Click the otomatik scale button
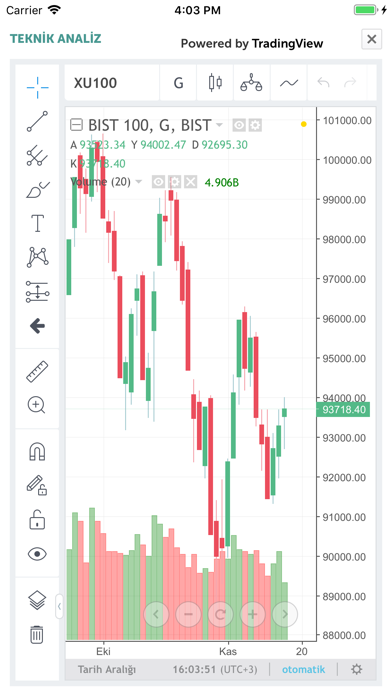Image resolution: width=392 pixels, height=696 pixels. pyautogui.click(x=304, y=669)
